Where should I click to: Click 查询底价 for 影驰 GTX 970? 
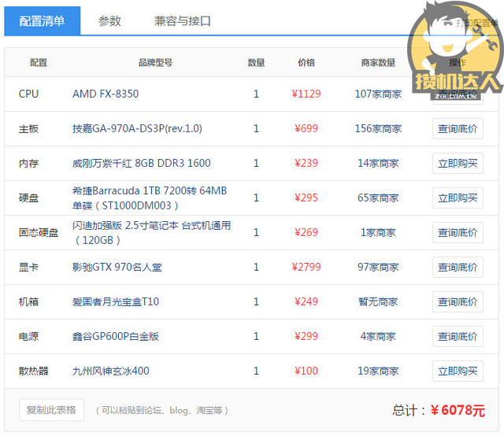(458, 268)
